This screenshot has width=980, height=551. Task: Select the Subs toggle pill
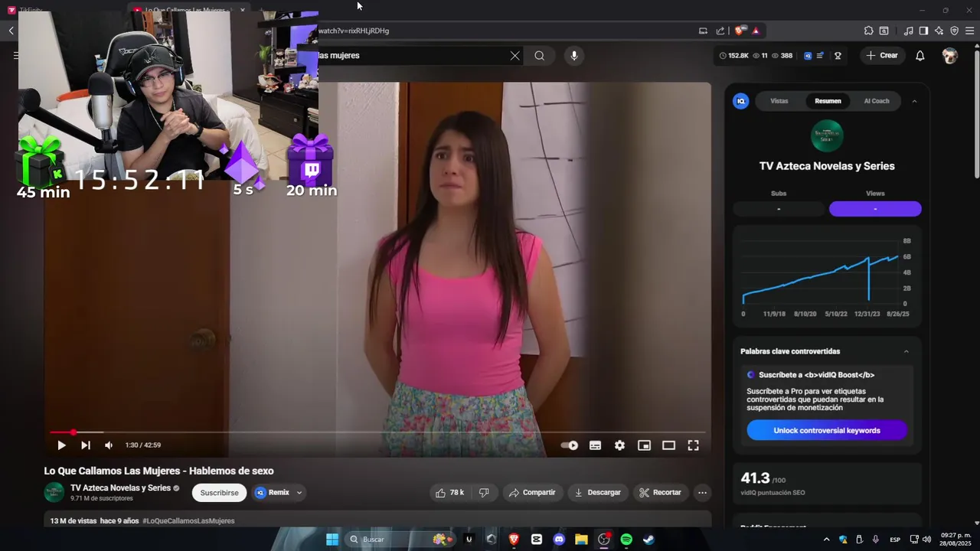(x=779, y=209)
